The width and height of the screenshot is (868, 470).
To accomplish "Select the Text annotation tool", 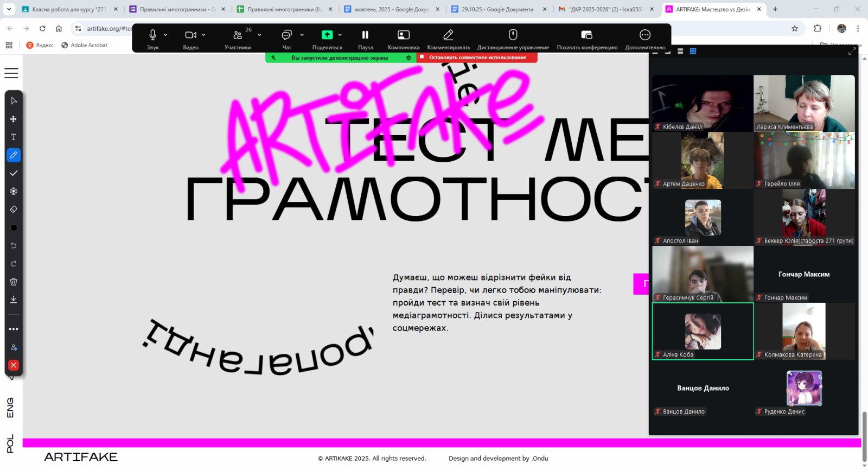I will pos(14,137).
